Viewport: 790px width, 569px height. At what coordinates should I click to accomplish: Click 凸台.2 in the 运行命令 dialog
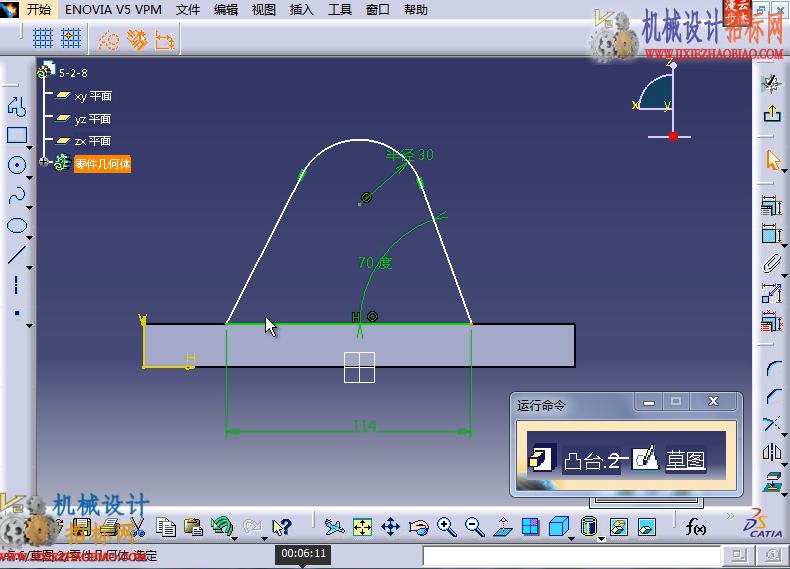tap(591, 461)
